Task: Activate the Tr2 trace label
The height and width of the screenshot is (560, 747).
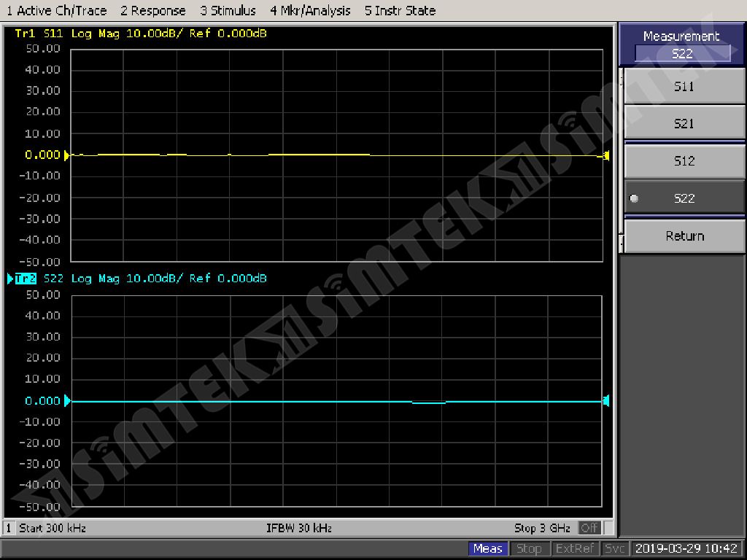Action: coord(26,279)
